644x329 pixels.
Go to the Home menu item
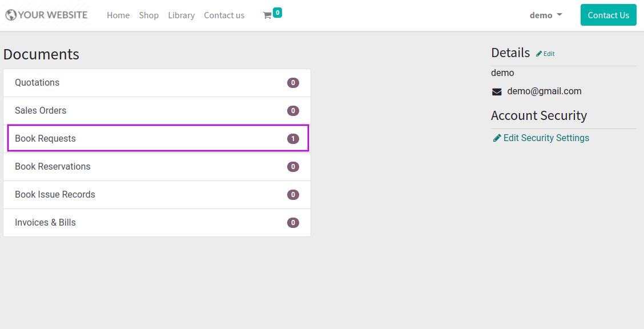click(118, 15)
